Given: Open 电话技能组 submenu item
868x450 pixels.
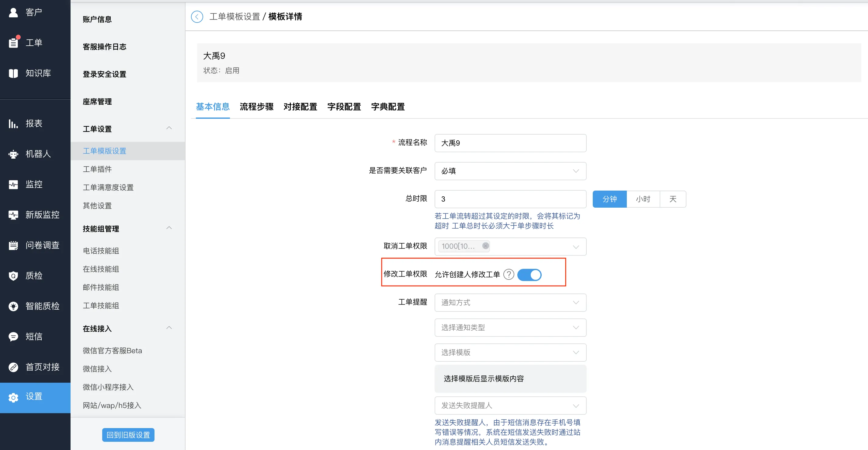Looking at the screenshot, I should 101,251.
